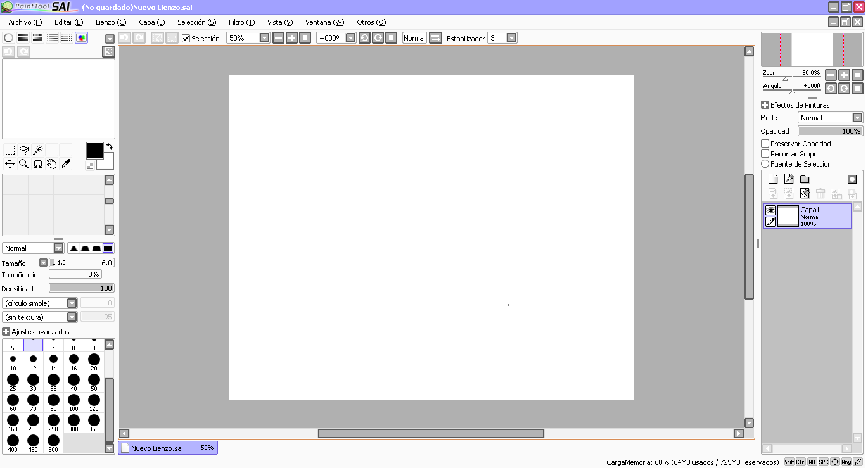Select Fuente de Selección radio option
The height and width of the screenshot is (468, 868).
pyautogui.click(x=765, y=164)
